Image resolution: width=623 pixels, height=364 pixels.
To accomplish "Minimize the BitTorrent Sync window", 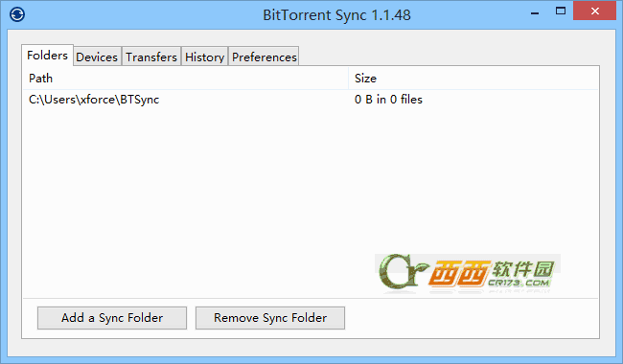I will (535, 12).
